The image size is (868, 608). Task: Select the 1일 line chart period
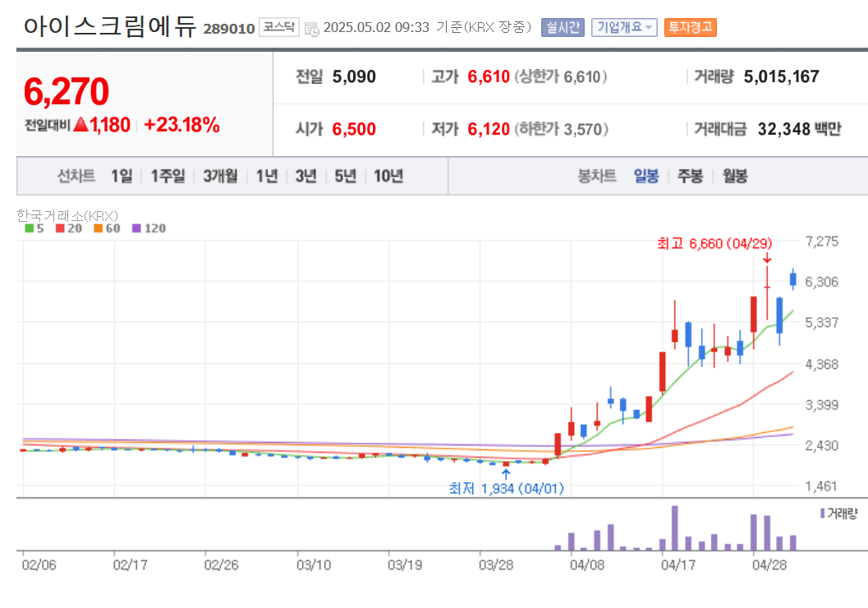point(122,176)
